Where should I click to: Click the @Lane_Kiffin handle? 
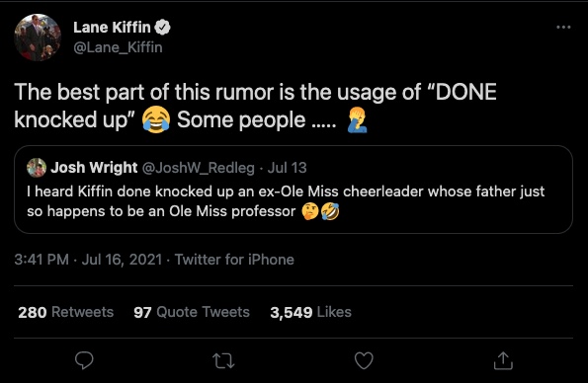pyautogui.click(x=118, y=47)
